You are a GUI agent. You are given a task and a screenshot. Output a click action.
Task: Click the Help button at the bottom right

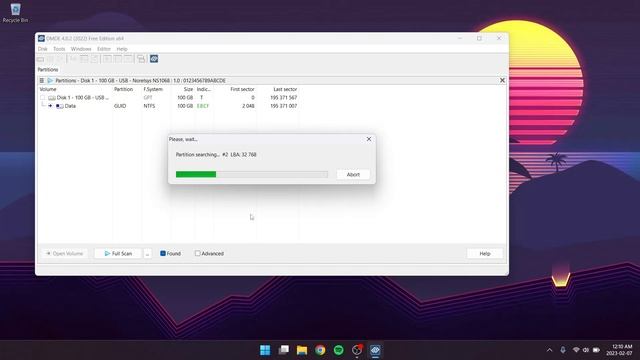[485, 253]
